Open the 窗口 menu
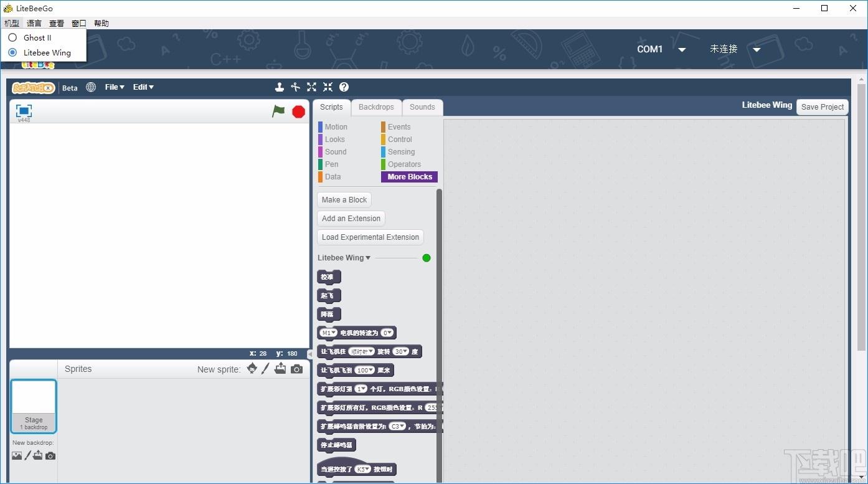Viewport: 868px width, 484px height. (x=79, y=23)
